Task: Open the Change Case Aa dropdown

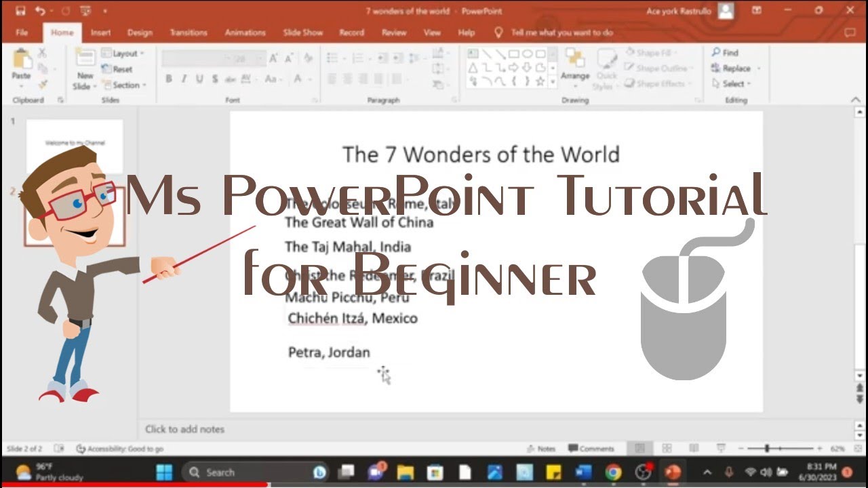Action: click(x=273, y=79)
